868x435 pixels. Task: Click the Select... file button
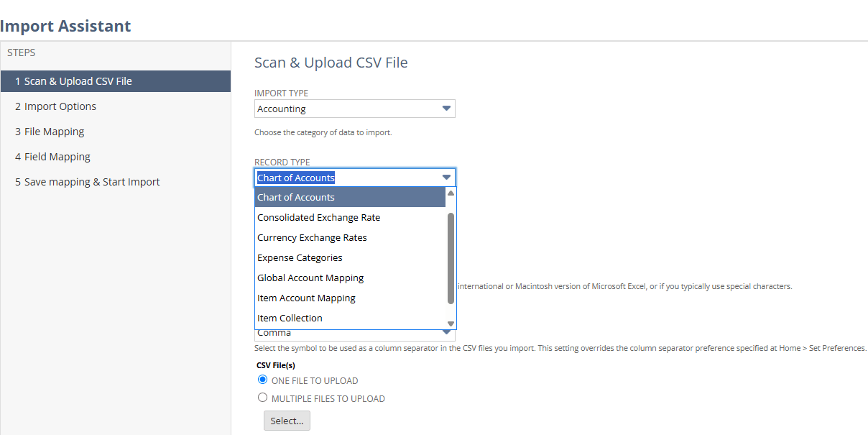[287, 421]
